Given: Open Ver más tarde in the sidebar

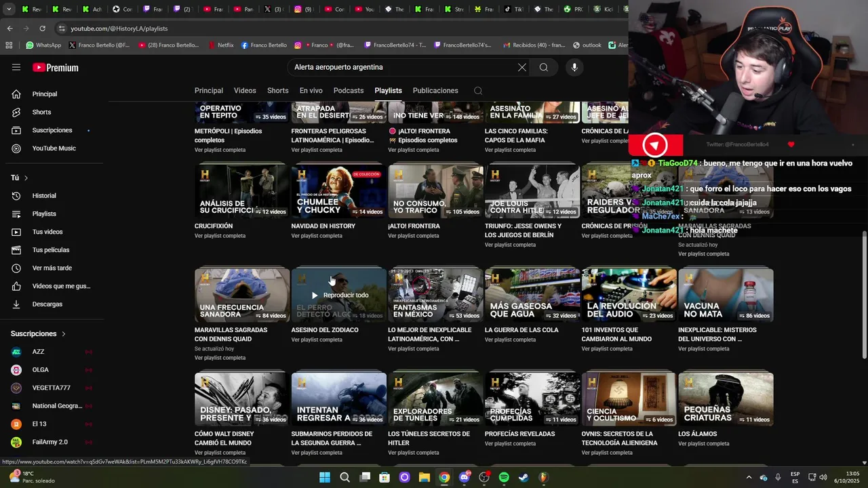Looking at the screenshot, I should (x=53, y=268).
